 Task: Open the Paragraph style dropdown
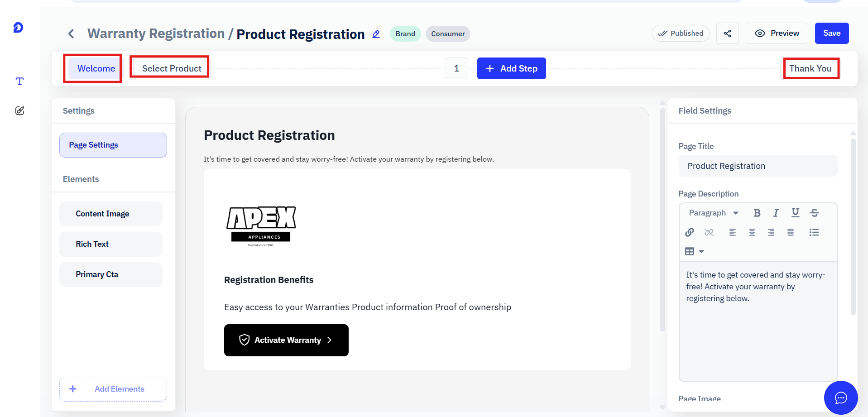coord(714,213)
